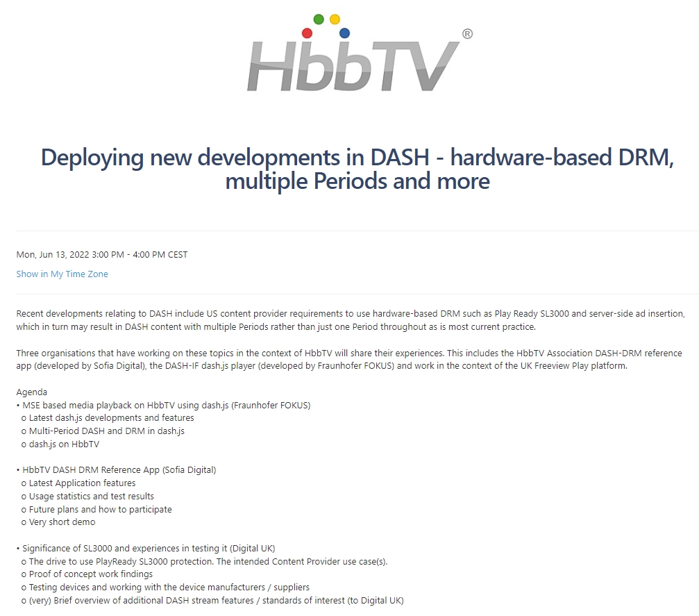699x616 pixels.
Task: Click the red dot in the HbbTV logo
Action: [x=306, y=32]
